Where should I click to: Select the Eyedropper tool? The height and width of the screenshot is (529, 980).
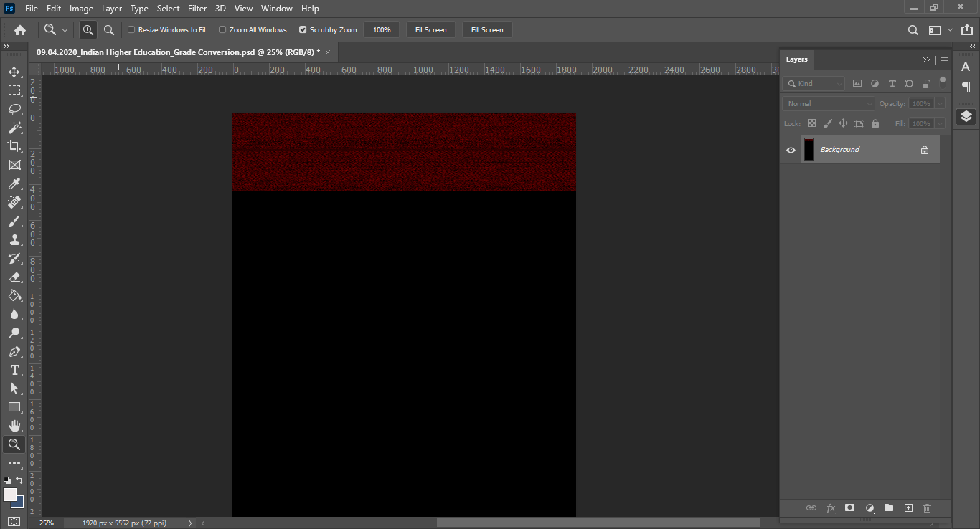point(14,184)
